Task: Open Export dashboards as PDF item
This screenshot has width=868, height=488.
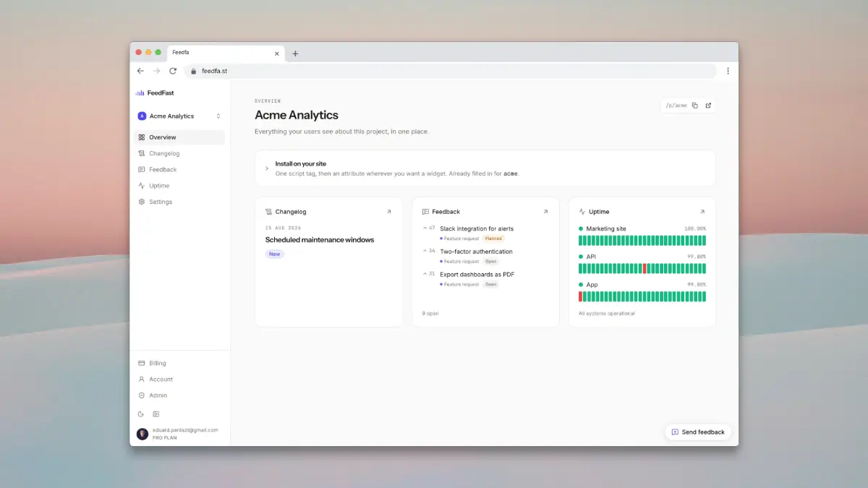Action: coord(477,275)
